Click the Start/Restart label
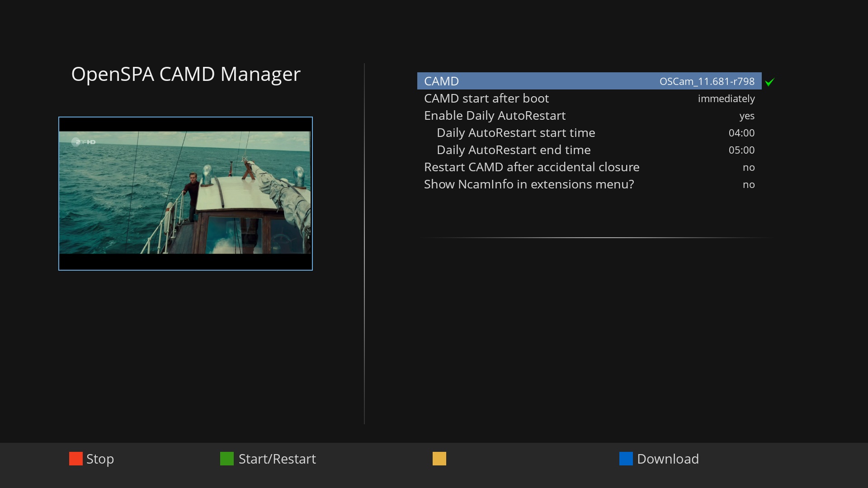Viewport: 868px width, 488px height. coord(277,459)
